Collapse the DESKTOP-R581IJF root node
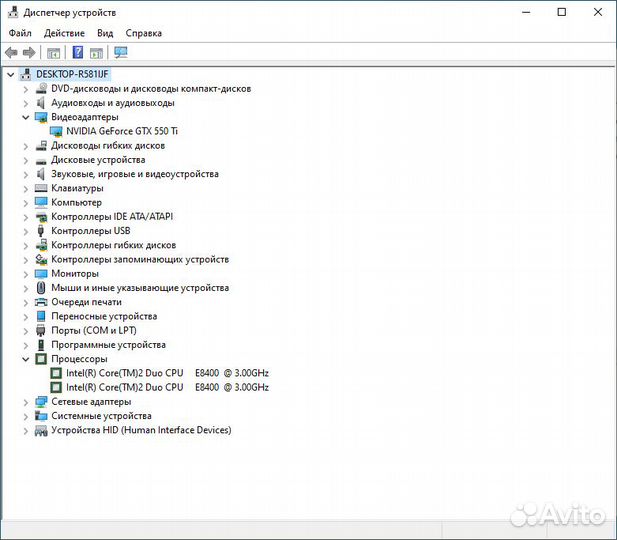The height and width of the screenshot is (540, 617). [11, 74]
